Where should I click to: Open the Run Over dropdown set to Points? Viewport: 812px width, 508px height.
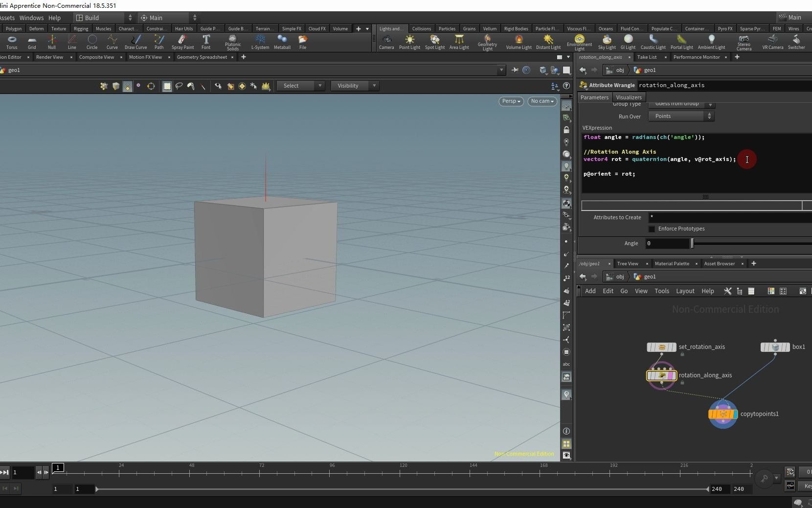pyautogui.click(x=681, y=116)
